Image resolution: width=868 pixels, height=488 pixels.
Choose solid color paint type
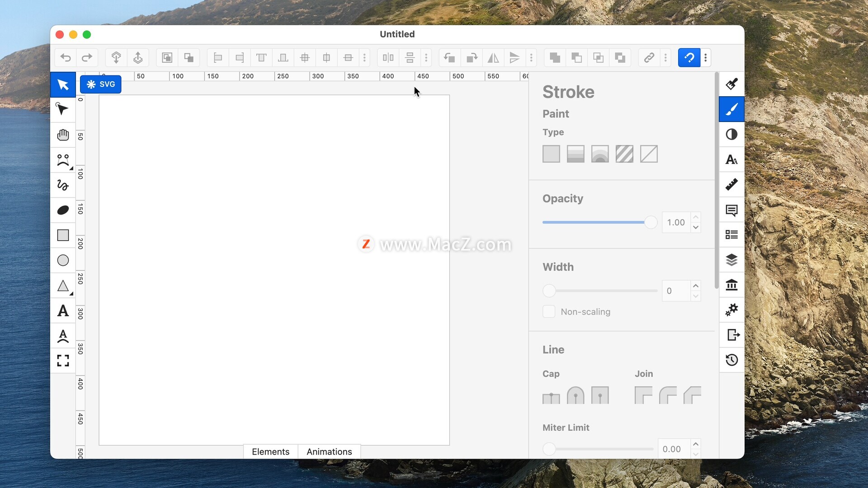pyautogui.click(x=551, y=154)
